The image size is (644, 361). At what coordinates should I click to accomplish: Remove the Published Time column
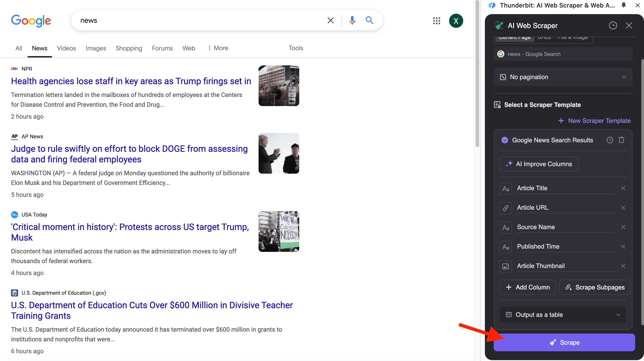tap(623, 247)
